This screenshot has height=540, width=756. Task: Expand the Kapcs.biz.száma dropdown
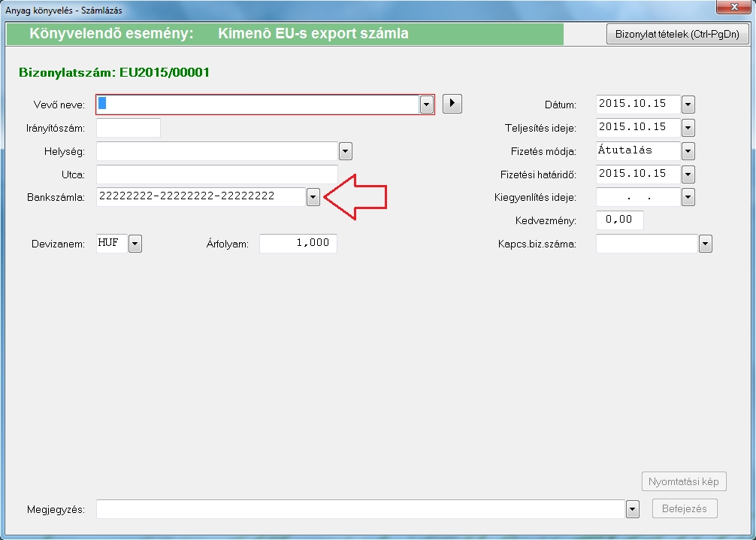coord(705,244)
